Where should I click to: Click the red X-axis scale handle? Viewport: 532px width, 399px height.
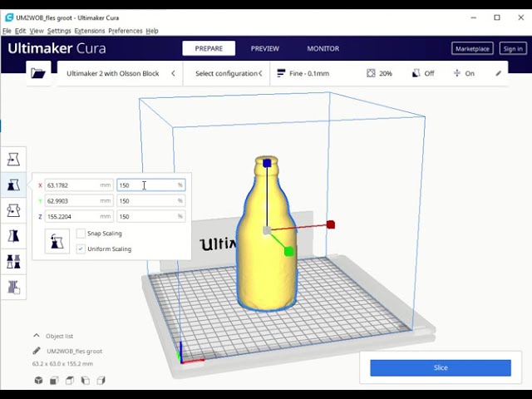click(x=331, y=224)
